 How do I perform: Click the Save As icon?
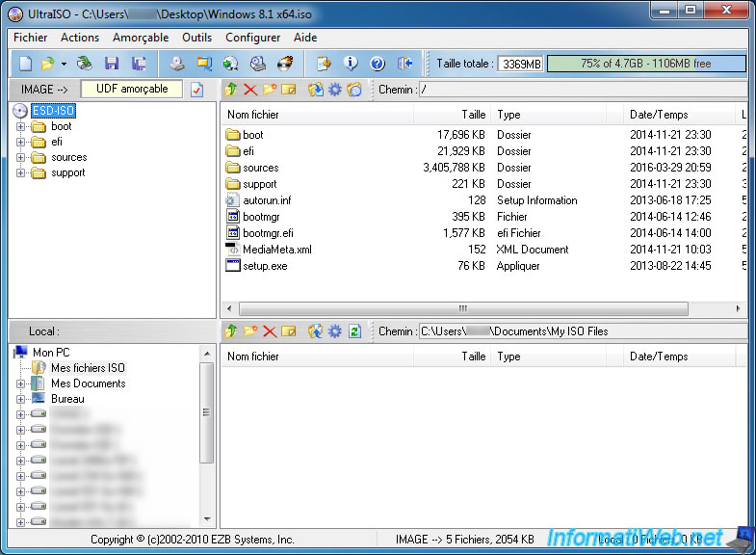coord(139,64)
